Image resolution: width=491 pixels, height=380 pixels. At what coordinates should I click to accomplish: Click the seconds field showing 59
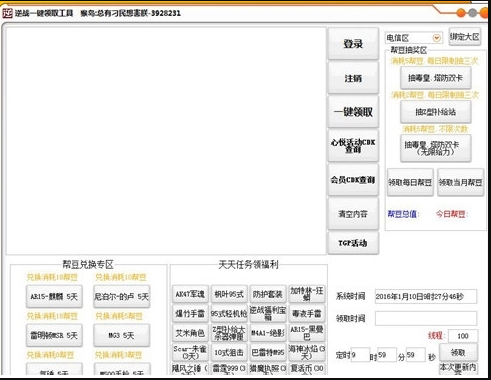point(415,355)
